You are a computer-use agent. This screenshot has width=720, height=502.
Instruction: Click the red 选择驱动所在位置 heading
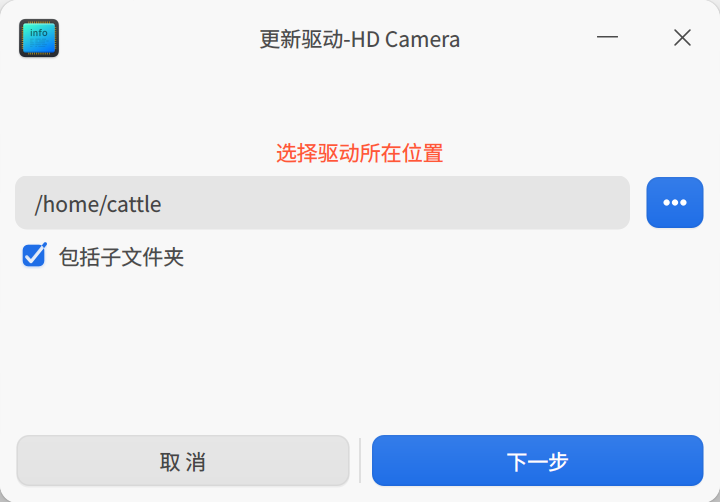tap(359, 153)
